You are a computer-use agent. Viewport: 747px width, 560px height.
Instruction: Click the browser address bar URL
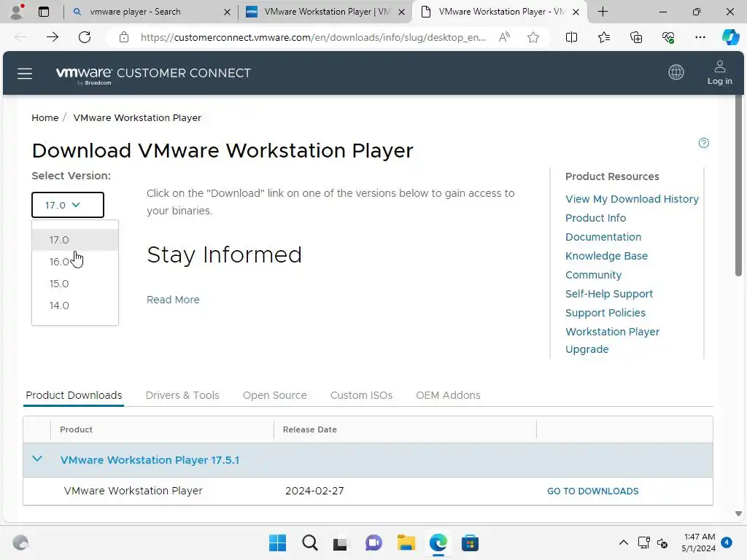point(313,37)
